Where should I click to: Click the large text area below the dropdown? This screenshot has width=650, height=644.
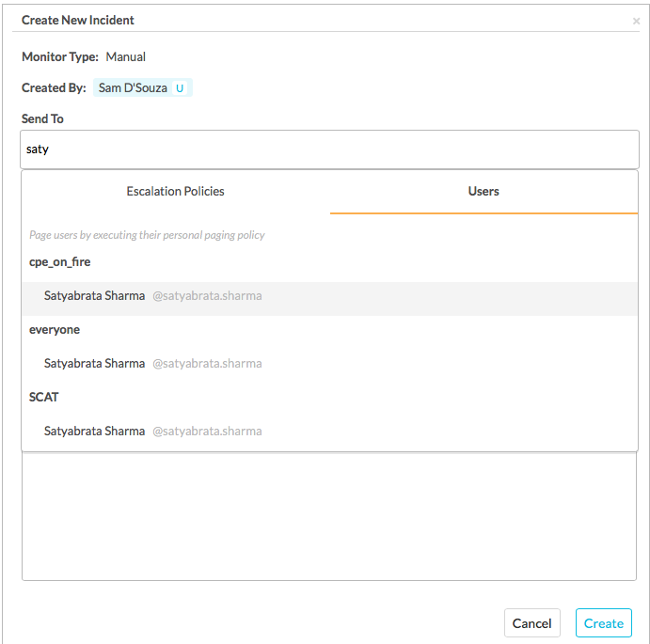[329, 516]
